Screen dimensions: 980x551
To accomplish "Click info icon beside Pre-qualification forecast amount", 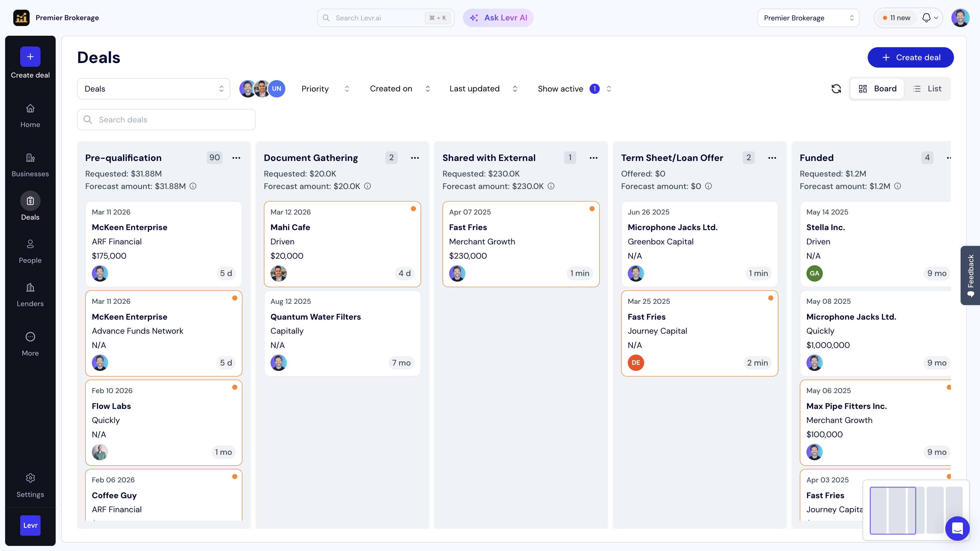I will click(x=193, y=186).
